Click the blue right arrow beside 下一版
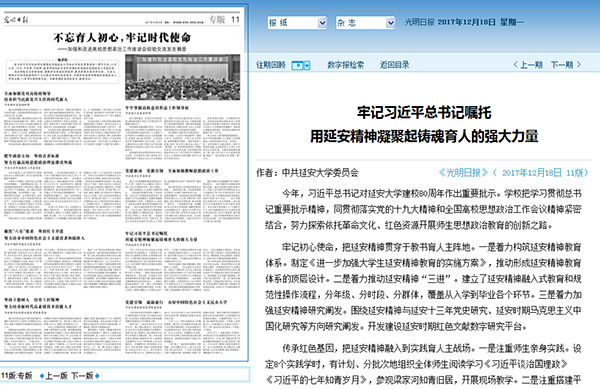This screenshot has width=600, height=389. tap(97, 376)
